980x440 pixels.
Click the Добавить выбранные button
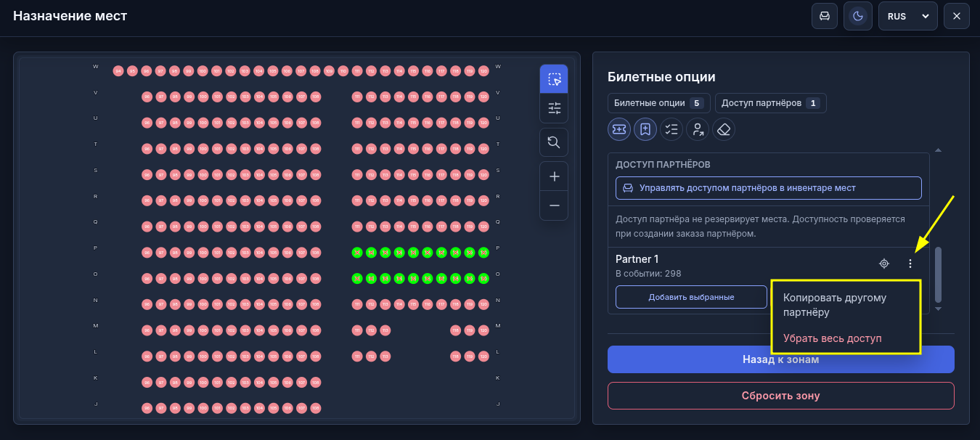pyautogui.click(x=691, y=297)
